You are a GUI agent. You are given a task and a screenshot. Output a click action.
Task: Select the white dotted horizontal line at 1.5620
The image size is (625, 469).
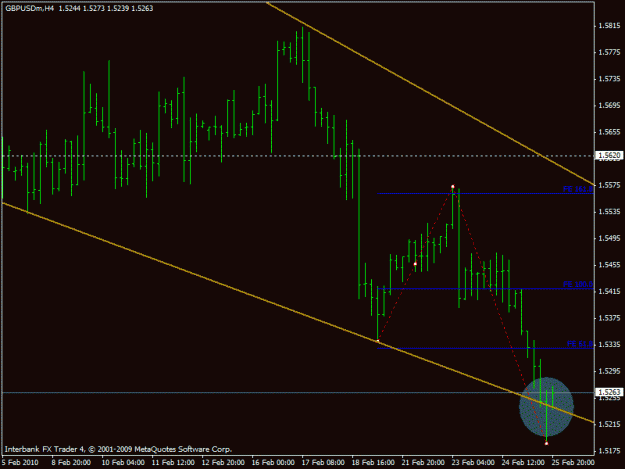click(x=297, y=156)
